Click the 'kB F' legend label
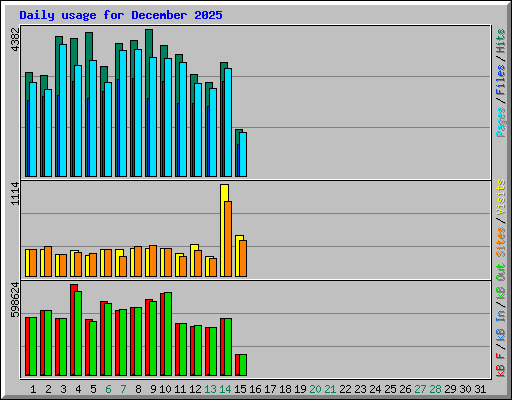 click(501, 365)
